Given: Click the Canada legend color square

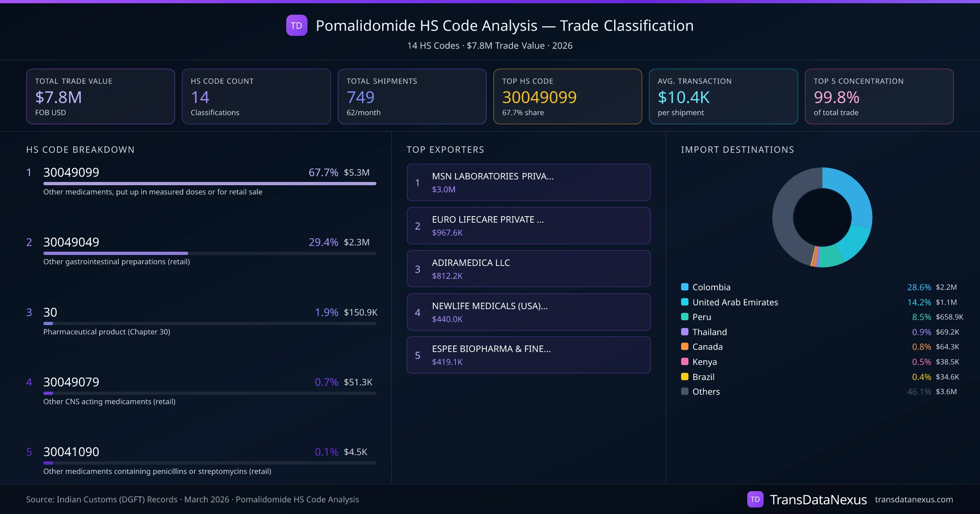Looking at the screenshot, I should point(685,346).
